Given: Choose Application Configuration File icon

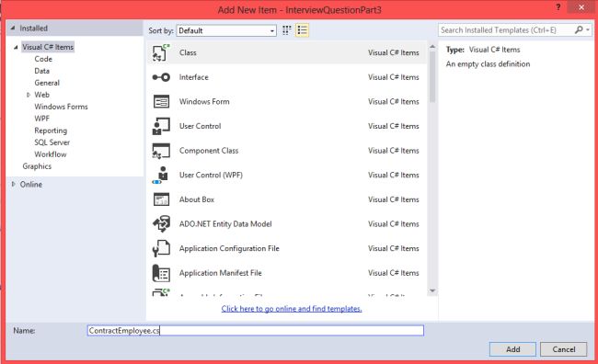Looking at the screenshot, I should 161,248.
